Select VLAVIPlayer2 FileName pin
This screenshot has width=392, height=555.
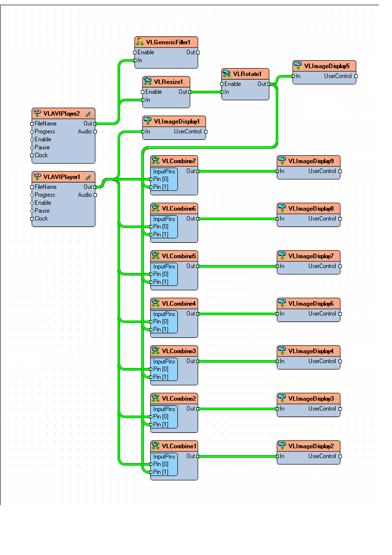pos(32,124)
